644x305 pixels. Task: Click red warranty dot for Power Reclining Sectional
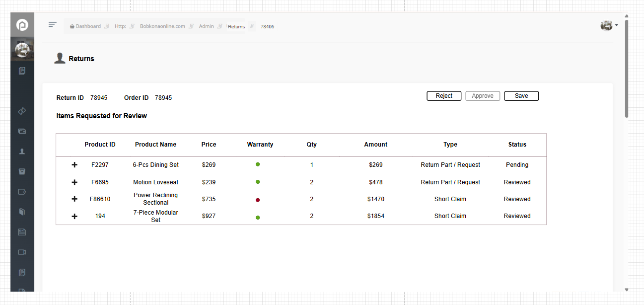click(x=258, y=200)
